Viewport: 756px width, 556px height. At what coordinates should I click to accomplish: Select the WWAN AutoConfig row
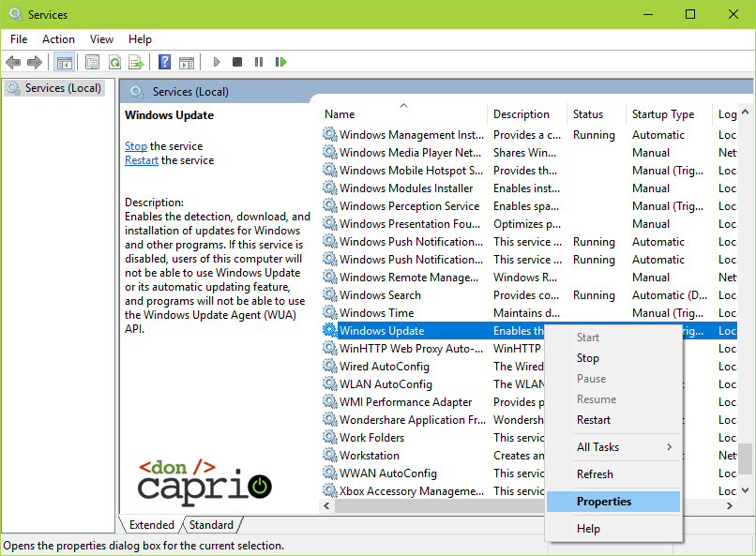433,473
